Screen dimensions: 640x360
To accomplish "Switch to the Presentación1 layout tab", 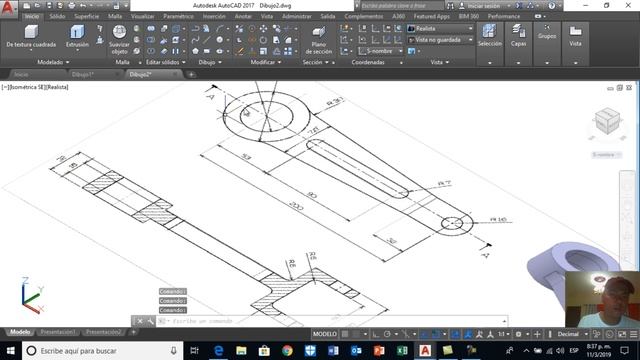I will (x=58, y=332).
